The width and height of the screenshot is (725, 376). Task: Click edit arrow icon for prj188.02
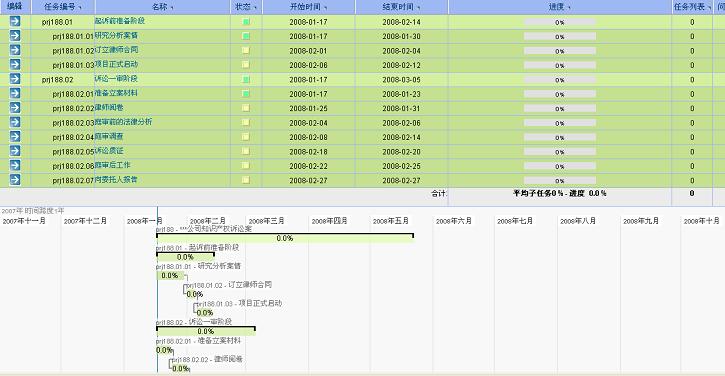click(15, 79)
